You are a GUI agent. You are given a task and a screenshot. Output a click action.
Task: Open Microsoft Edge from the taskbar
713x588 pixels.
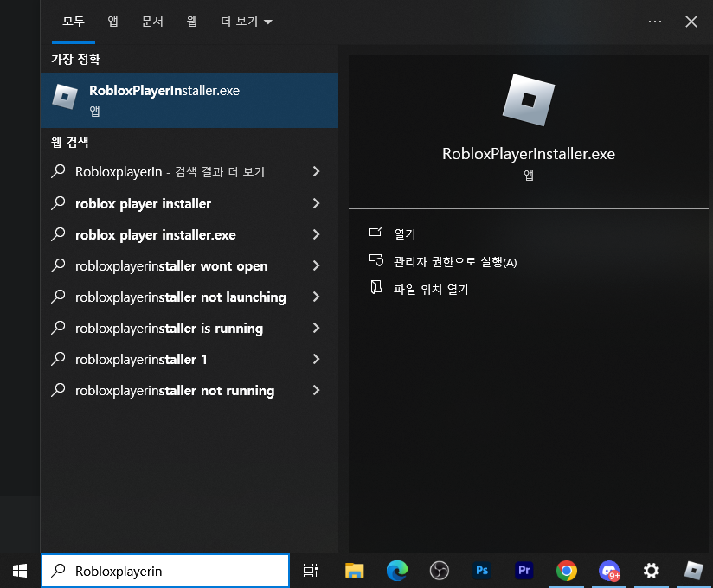(x=397, y=571)
